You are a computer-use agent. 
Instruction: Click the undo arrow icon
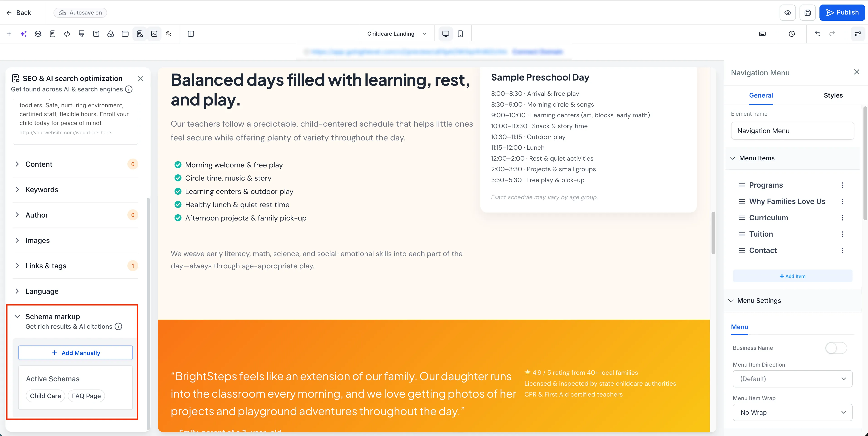(817, 34)
